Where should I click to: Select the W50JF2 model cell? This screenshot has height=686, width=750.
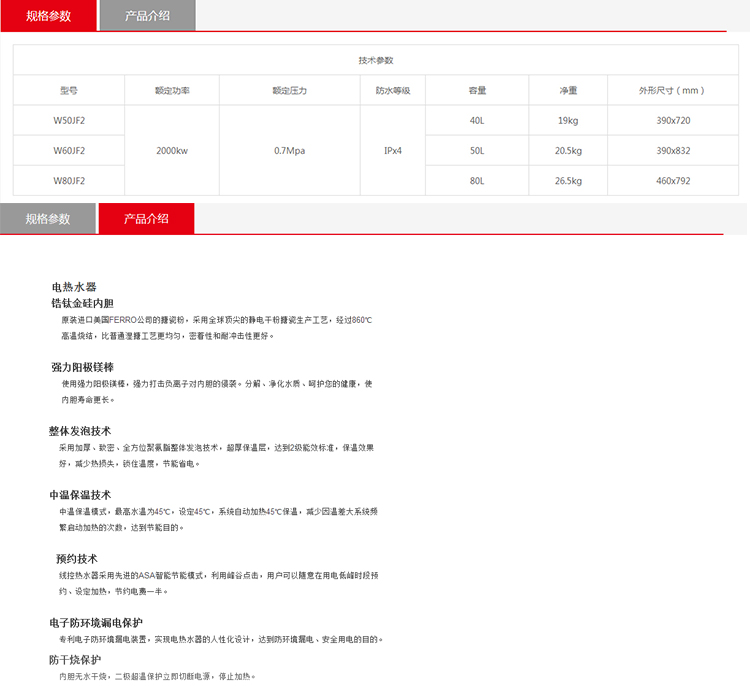[x=69, y=120]
